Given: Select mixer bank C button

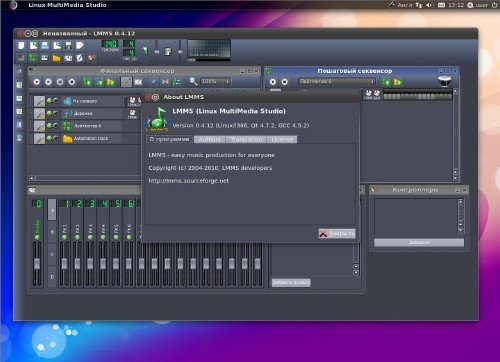Looking at the screenshot, I should tap(52, 254).
